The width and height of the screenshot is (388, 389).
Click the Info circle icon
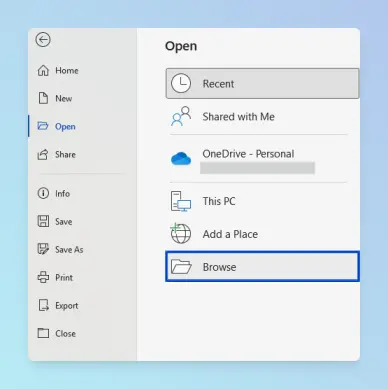click(43, 193)
